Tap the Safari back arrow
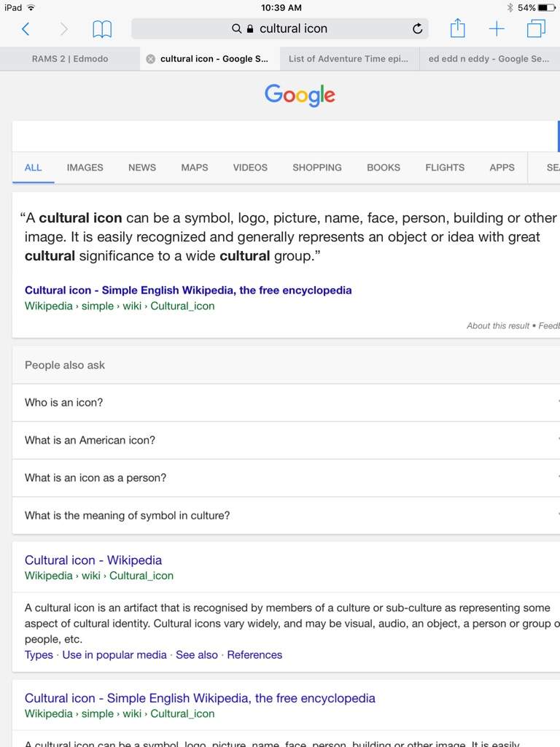Viewport: 560px width, 747px height. [x=26, y=29]
